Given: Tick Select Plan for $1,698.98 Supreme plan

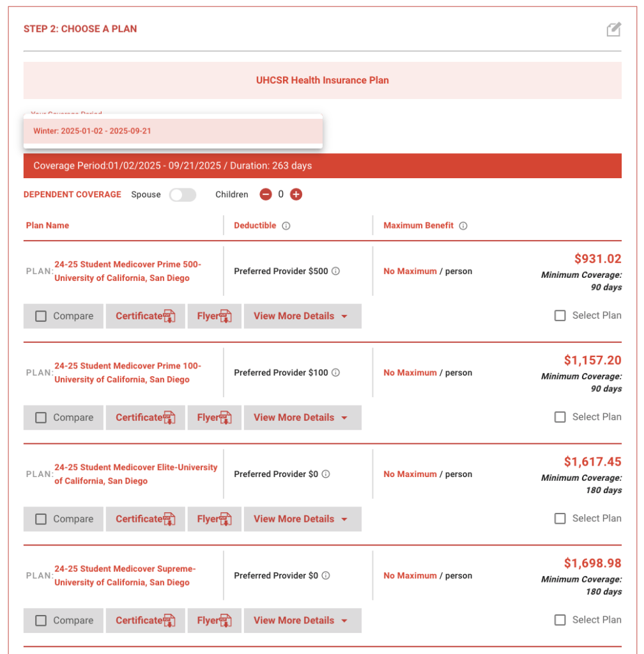Looking at the screenshot, I should click(560, 620).
